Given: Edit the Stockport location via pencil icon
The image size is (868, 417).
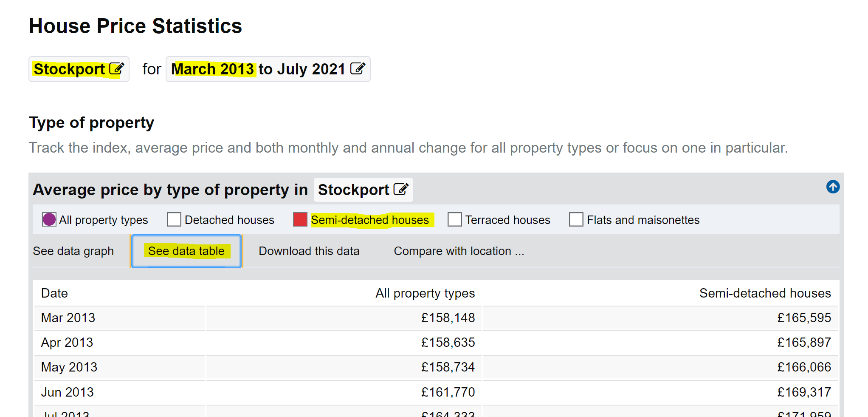Looking at the screenshot, I should [x=116, y=69].
